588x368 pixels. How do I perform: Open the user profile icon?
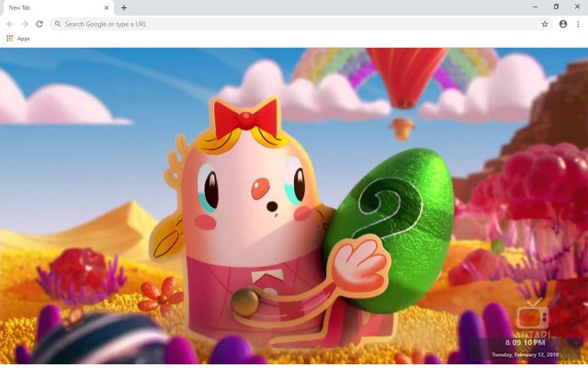click(563, 24)
